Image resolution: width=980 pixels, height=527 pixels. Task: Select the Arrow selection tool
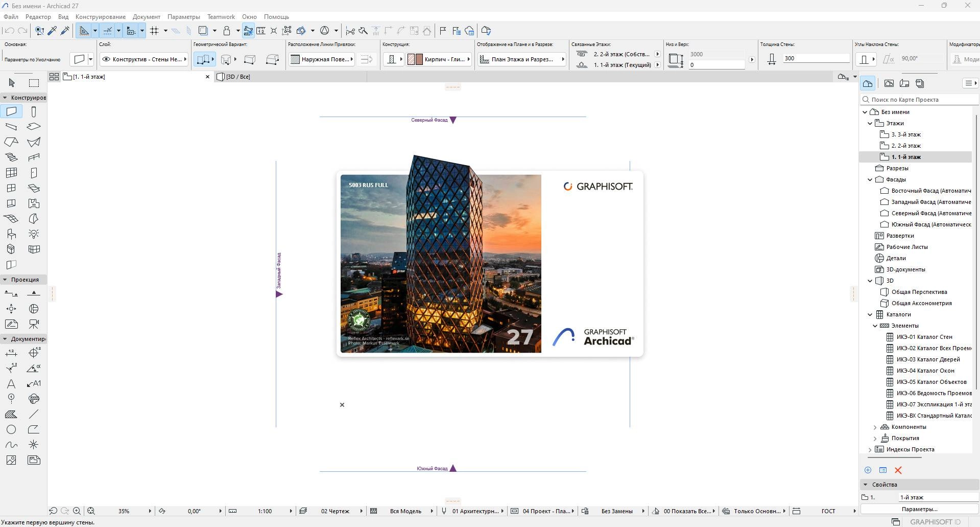[12, 83]
